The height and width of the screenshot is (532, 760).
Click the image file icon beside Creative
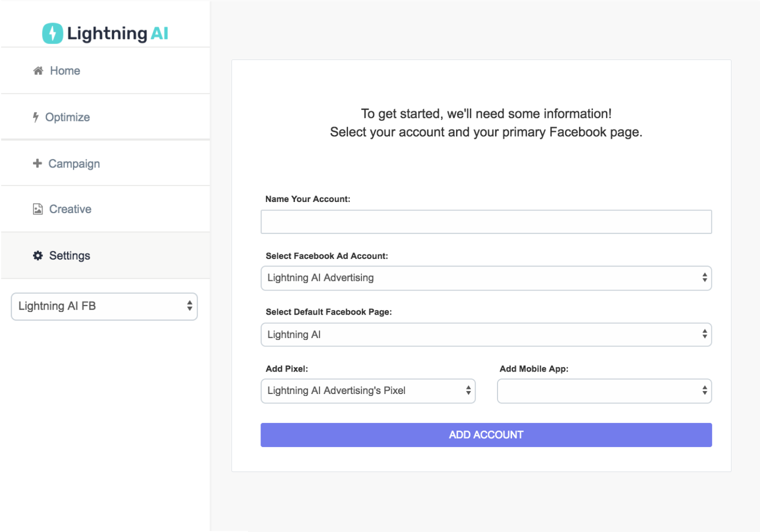tap(38, 209)
